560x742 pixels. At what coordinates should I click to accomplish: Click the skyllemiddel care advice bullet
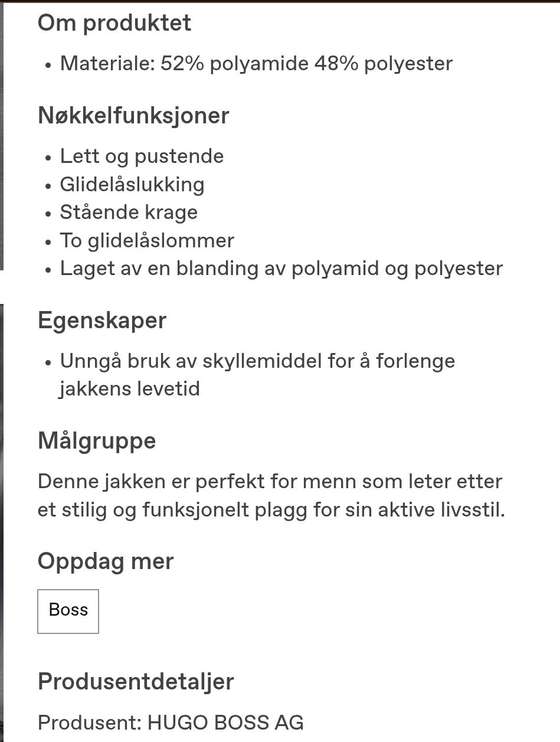click(x=257, y=361)
